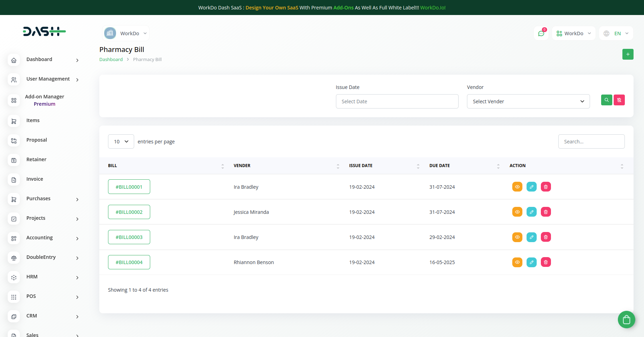Open the Invoice sidebar menu item
Screen dimensions: 644x337
[x=35, y=179]
